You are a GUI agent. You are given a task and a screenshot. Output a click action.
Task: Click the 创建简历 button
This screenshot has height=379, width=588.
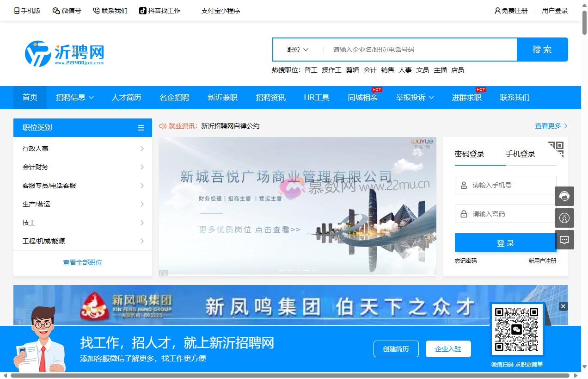[x=396, y=349]
